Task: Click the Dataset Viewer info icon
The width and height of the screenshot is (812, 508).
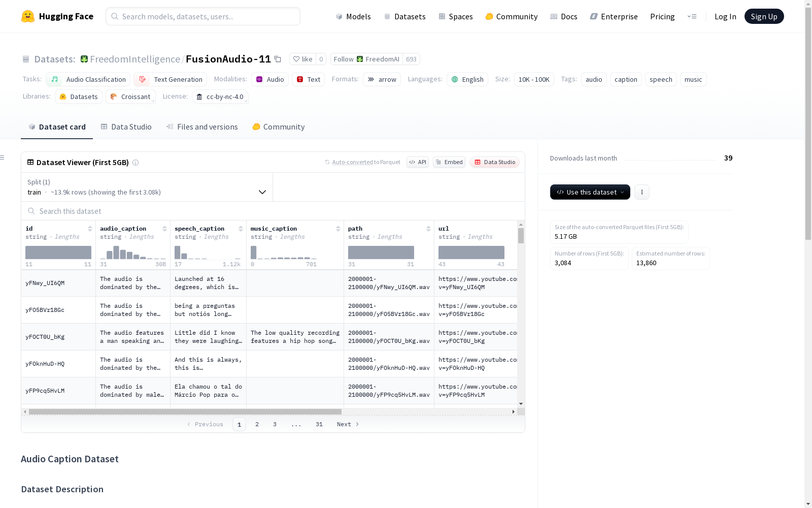Action: [136, 163]
